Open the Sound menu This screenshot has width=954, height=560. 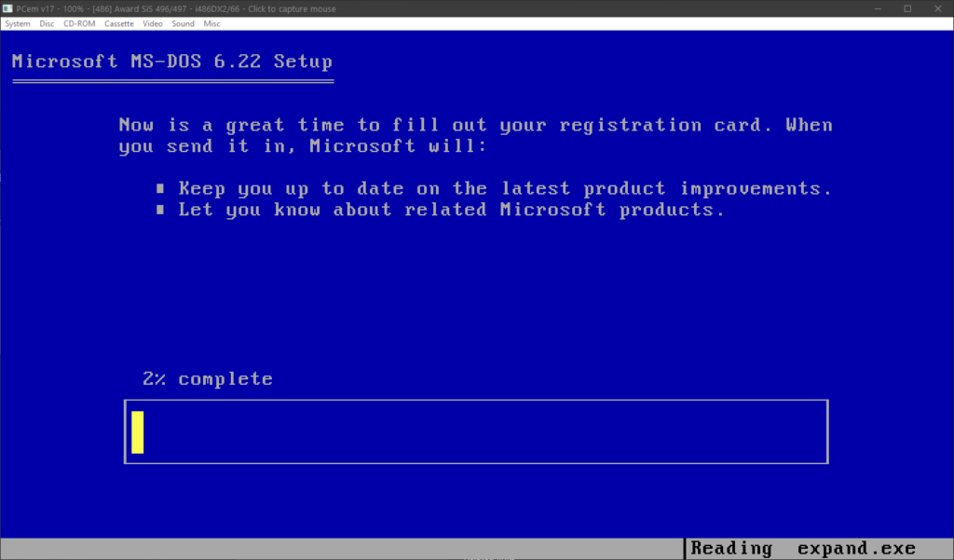(183, 23)
